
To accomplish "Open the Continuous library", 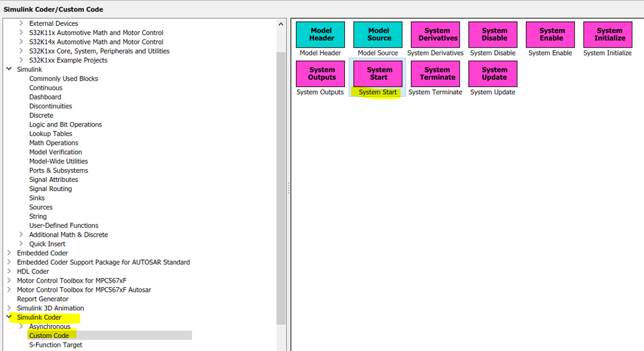I will 46,88.
